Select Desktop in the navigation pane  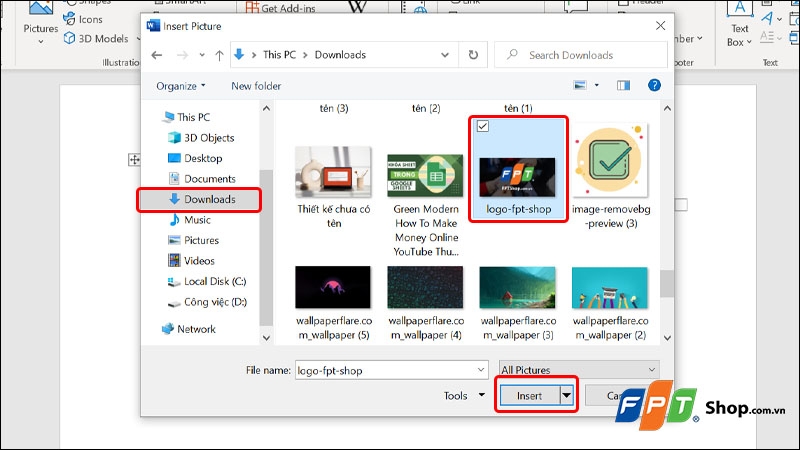(202, 158)
